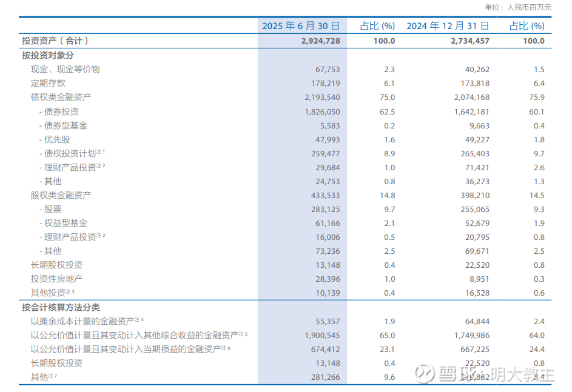The height and width of the screenshot is (392, 572).
Task: Select the value 398,210
Action: click(475, 196)
